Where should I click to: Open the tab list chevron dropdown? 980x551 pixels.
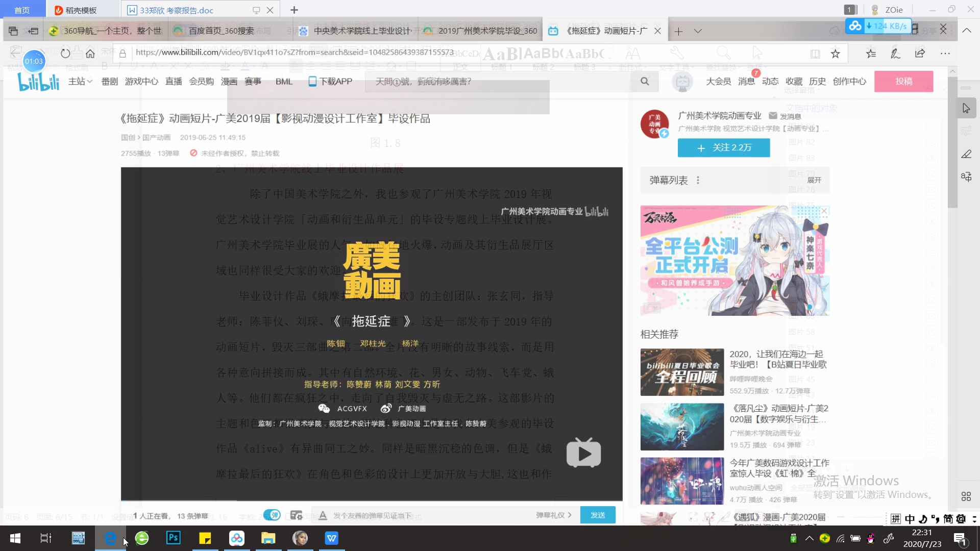click(x=698, y=31)
